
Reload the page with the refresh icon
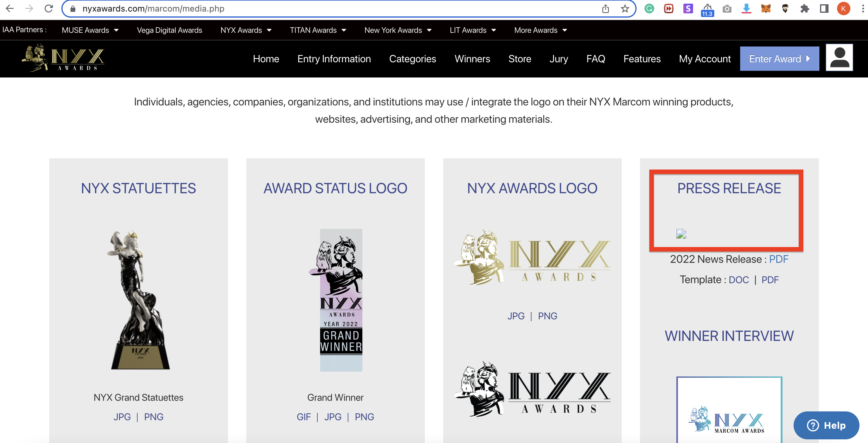pyautogui.click(x=49, y=9)
